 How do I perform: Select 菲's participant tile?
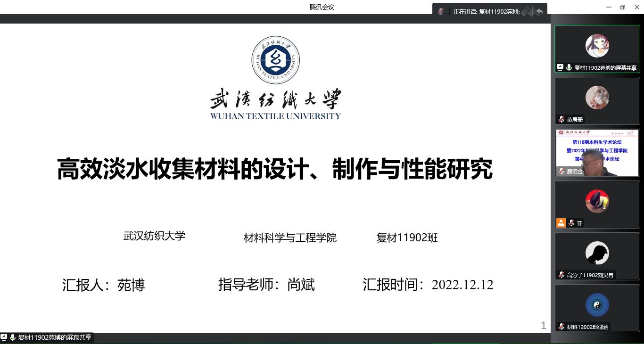pos(597,202)
